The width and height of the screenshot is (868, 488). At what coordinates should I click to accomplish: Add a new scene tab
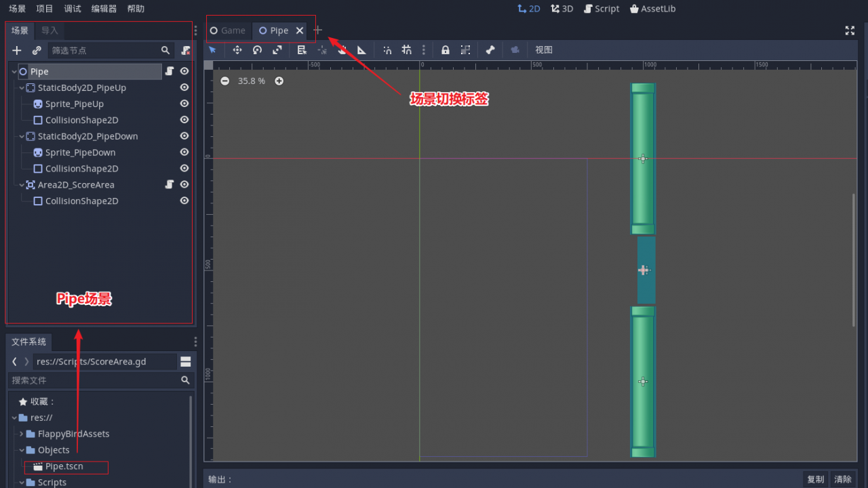pos(317,30)
